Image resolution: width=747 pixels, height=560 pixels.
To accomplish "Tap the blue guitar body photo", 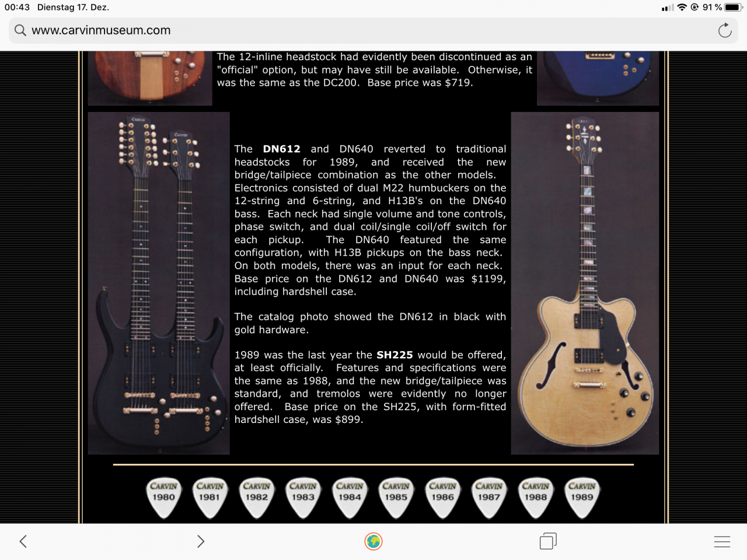I will [598, 78].
